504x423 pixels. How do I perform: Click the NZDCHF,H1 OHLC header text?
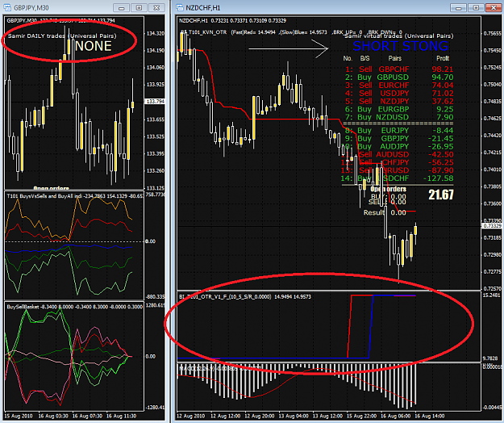point(233,21)
